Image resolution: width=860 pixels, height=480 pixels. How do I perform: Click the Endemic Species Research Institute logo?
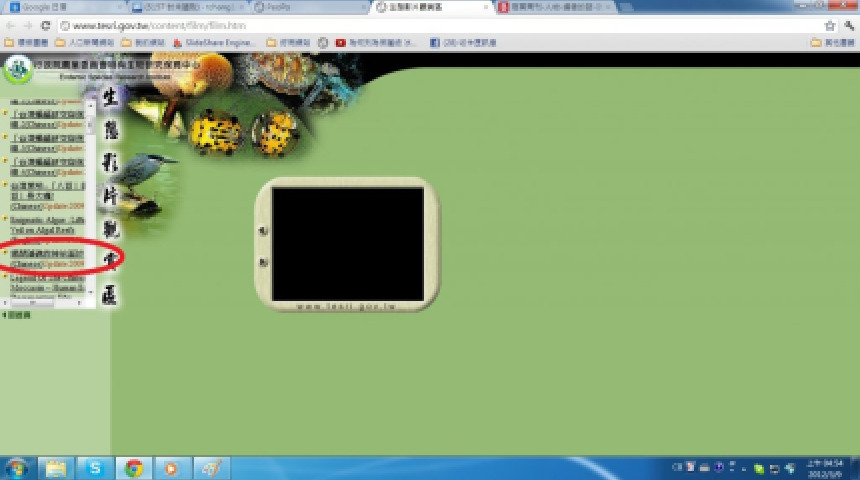point(17,70)
